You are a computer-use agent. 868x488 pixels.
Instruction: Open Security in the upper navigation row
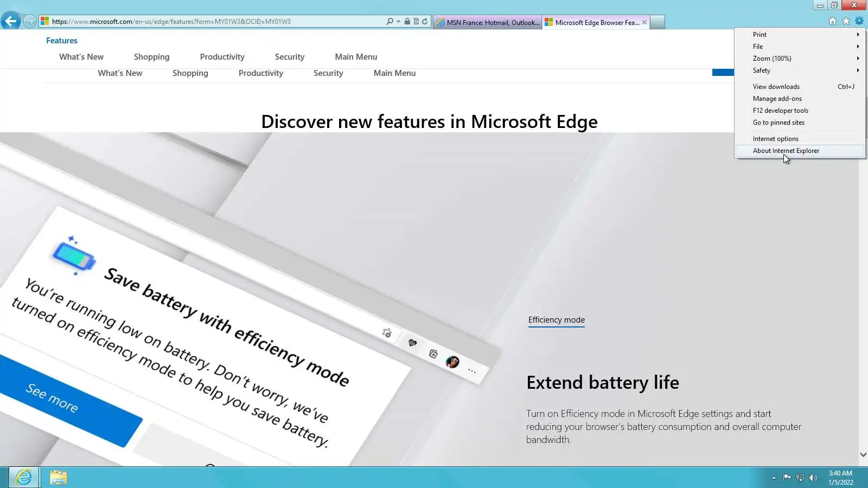point(290,57)
